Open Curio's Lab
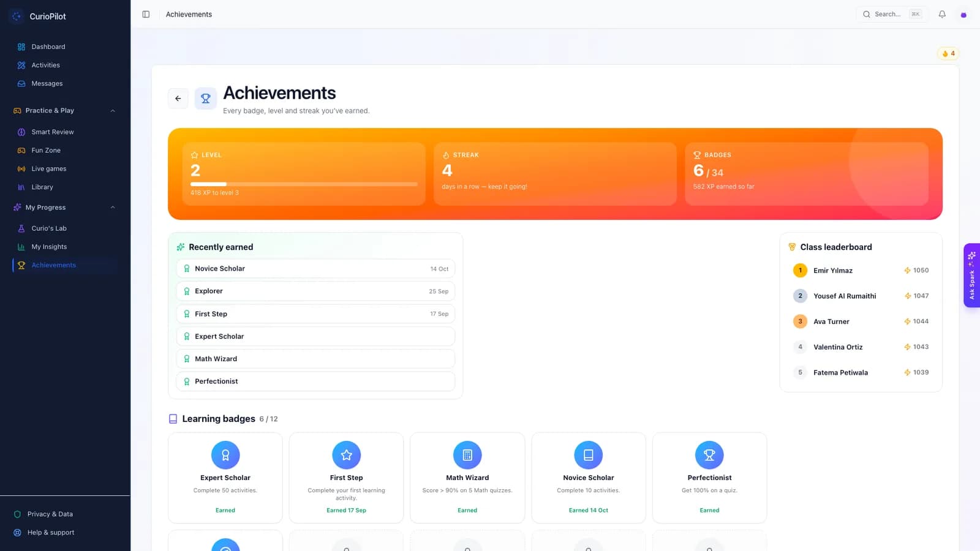This screenshot has width=980, height=551. [65, 228]
